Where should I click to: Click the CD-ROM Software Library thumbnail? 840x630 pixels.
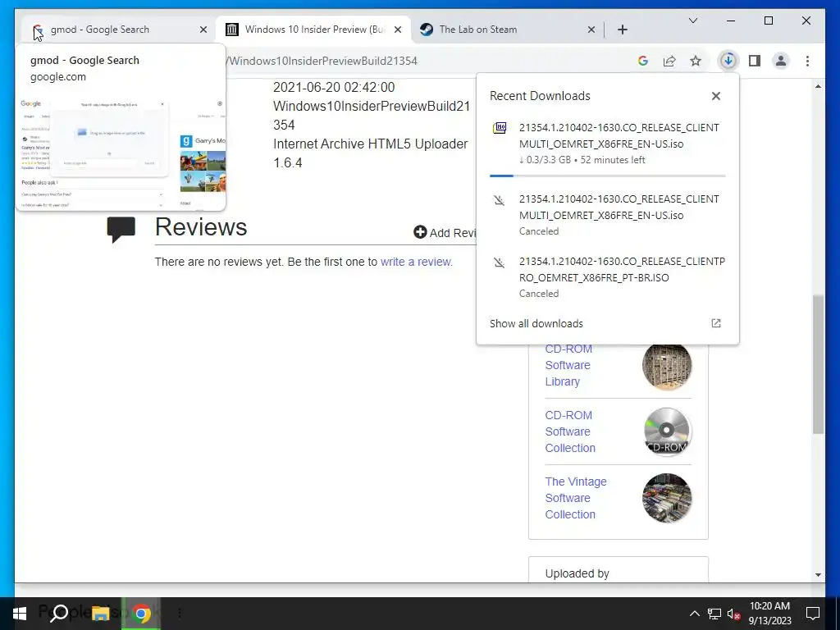click(667, 365)
